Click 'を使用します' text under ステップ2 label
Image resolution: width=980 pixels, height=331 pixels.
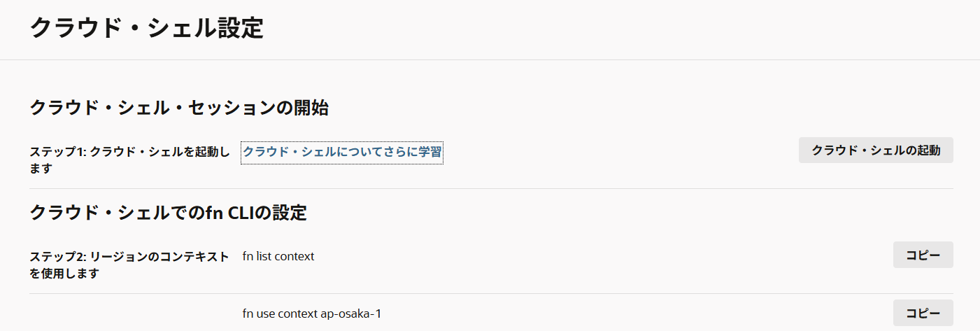(x=64, y=273)
